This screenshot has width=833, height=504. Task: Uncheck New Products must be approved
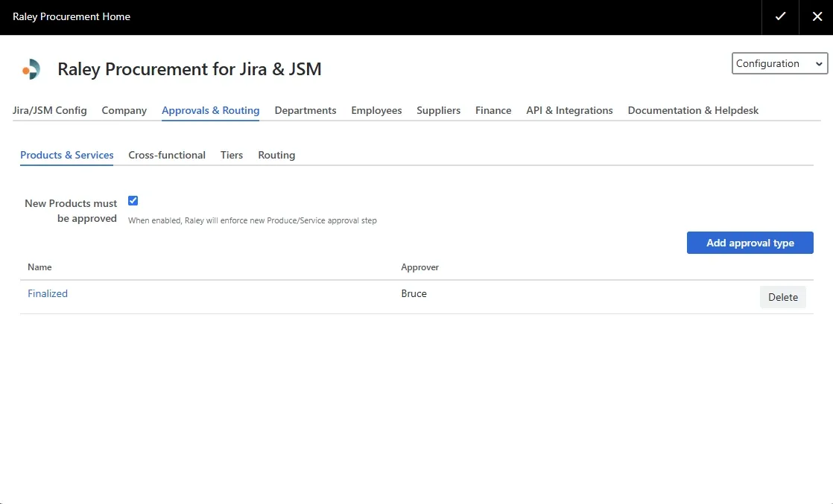click(x=133, y=201)
